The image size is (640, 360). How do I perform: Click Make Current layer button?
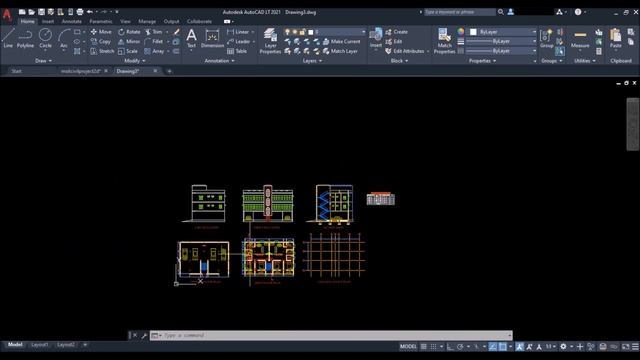[x=342, y=42]
